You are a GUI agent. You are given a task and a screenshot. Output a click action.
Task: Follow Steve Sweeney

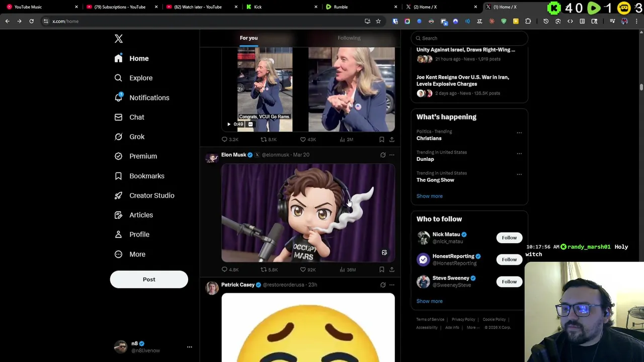[x=509, y=282]
